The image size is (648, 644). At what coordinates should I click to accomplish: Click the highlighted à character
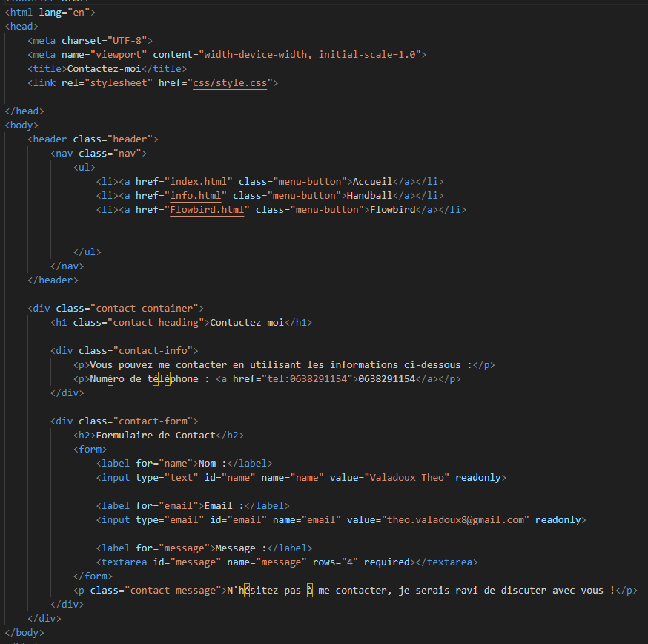pyautogui.click(x=310, y=591)
